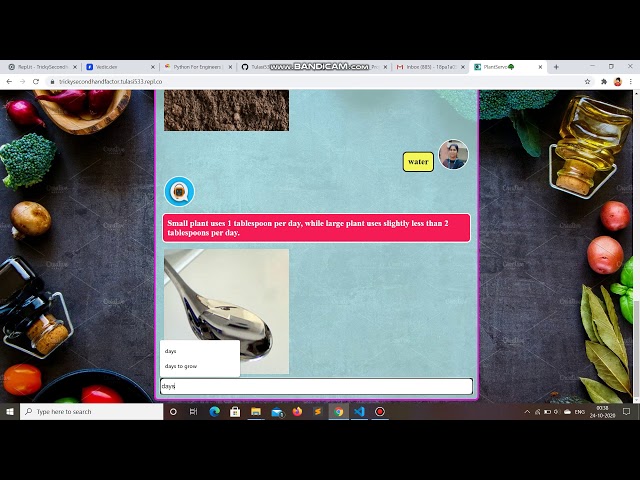Click the address bar URL
The image size is (640, 480).
tap(111, 82)
